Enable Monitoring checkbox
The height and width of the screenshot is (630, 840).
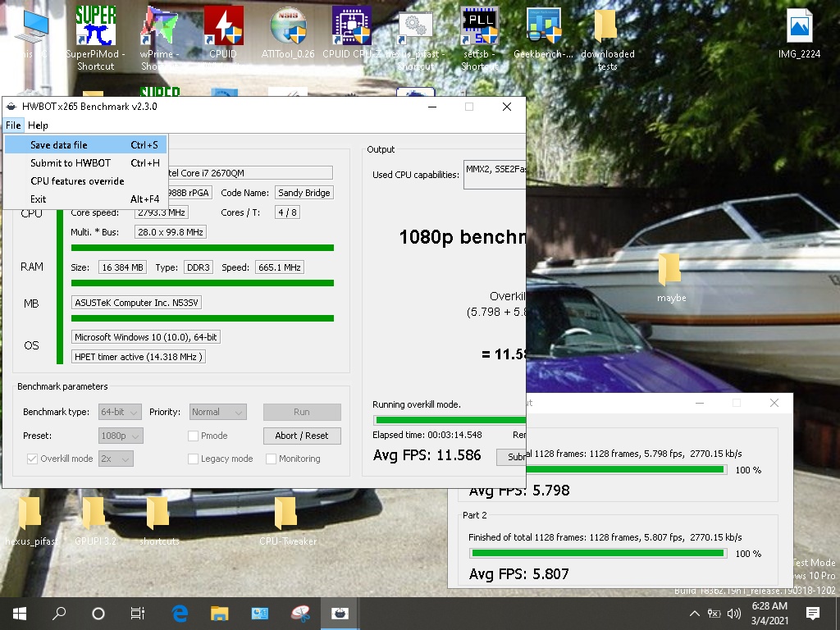(x=271, y=459)
